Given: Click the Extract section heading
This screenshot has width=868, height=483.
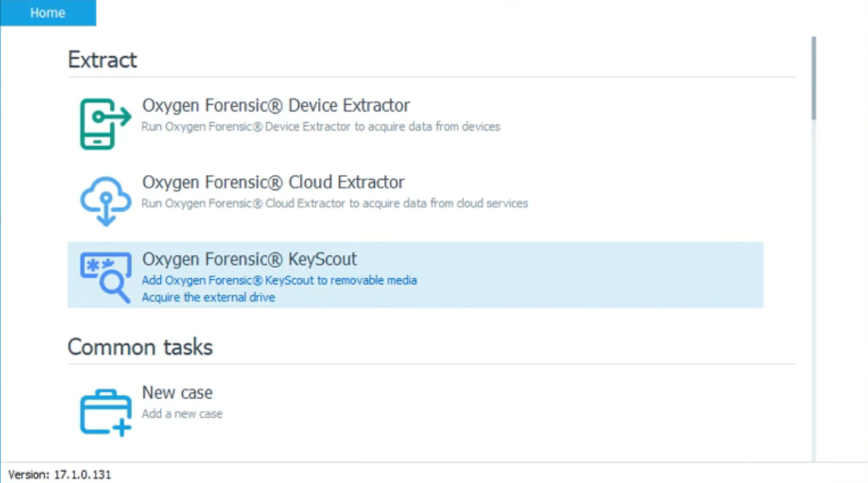Looking at the screenshot, I should [102, 60].
